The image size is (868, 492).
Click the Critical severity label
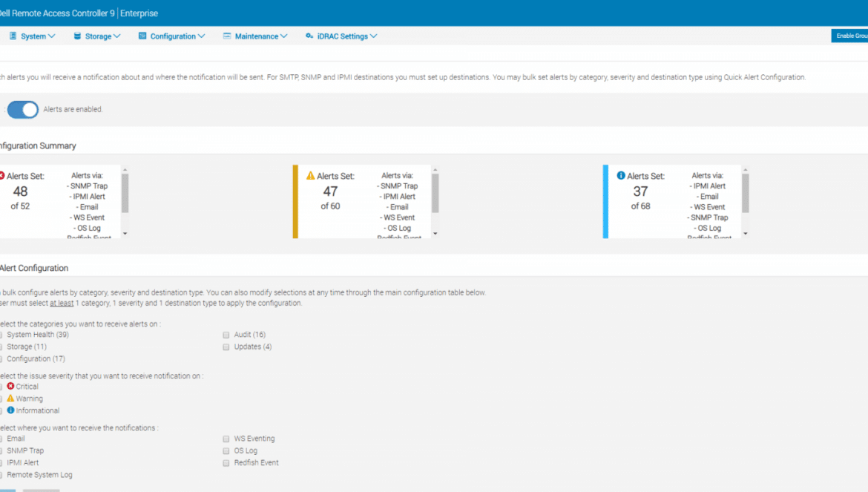pyautogui.click(x=27, y=387)
